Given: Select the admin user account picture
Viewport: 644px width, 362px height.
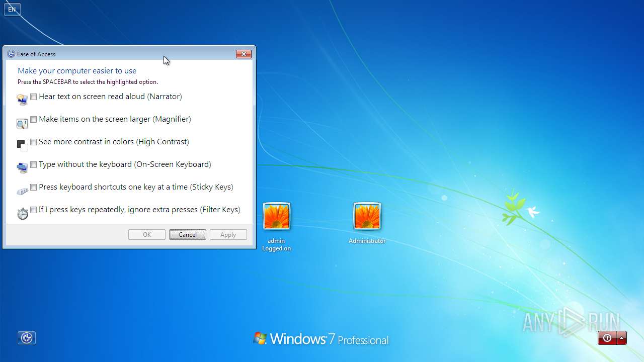Looking at the screenshot, I should tap(277, 217).
